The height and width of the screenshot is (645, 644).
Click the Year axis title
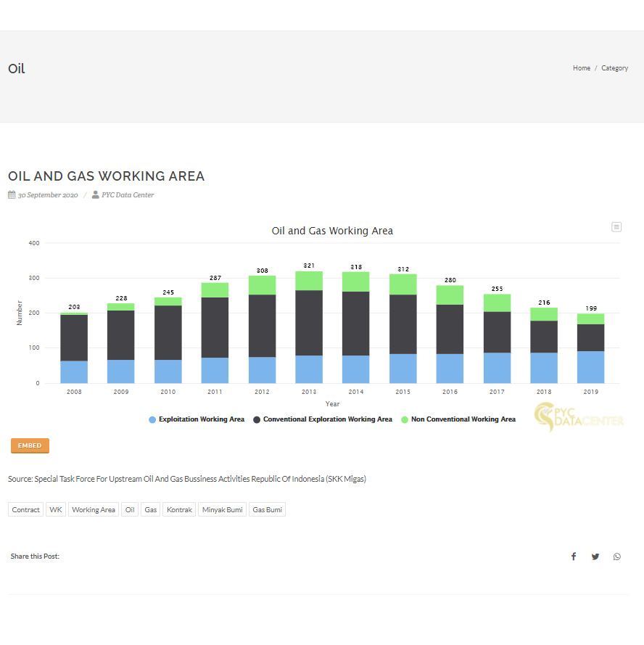point(332,404)
